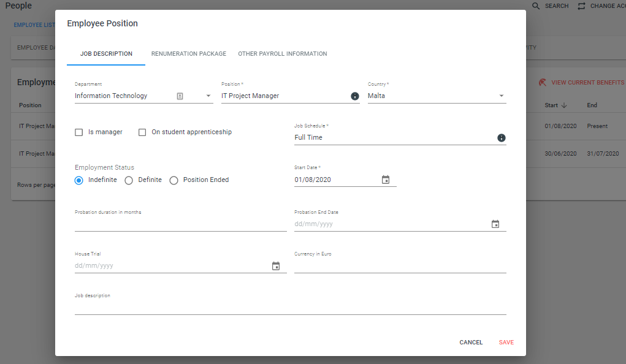The image size is (626, 364).
Task: Click the Present end date cell
Action: 597,126
